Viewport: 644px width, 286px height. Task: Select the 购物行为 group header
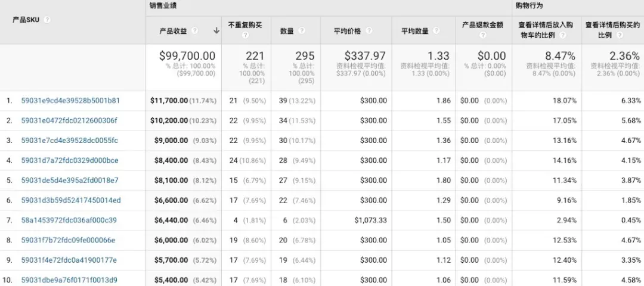[530, 6]
